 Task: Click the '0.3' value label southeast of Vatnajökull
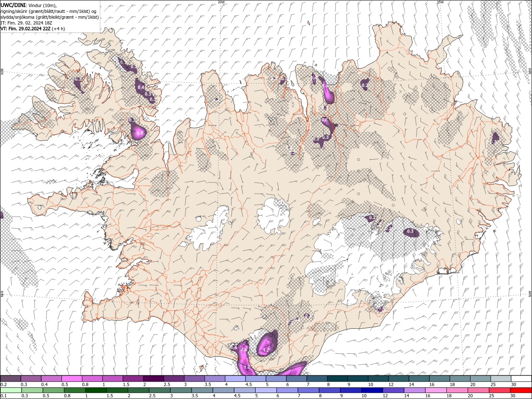pos(410,231)
